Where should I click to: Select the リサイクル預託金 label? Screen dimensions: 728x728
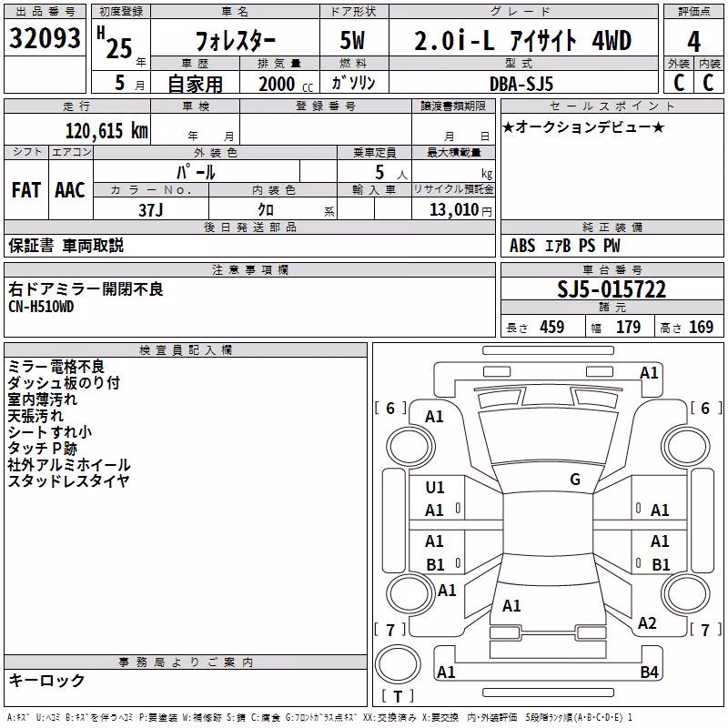[453, 189]
